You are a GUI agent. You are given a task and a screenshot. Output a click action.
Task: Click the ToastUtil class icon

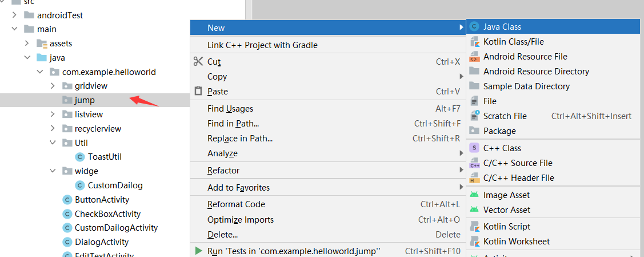(x=80, y=157)
